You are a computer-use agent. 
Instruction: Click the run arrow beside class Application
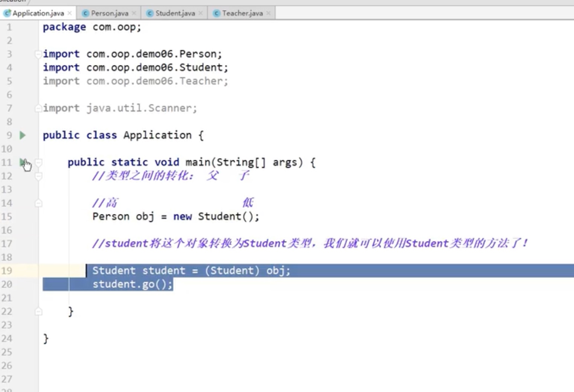tap(23, 135)
